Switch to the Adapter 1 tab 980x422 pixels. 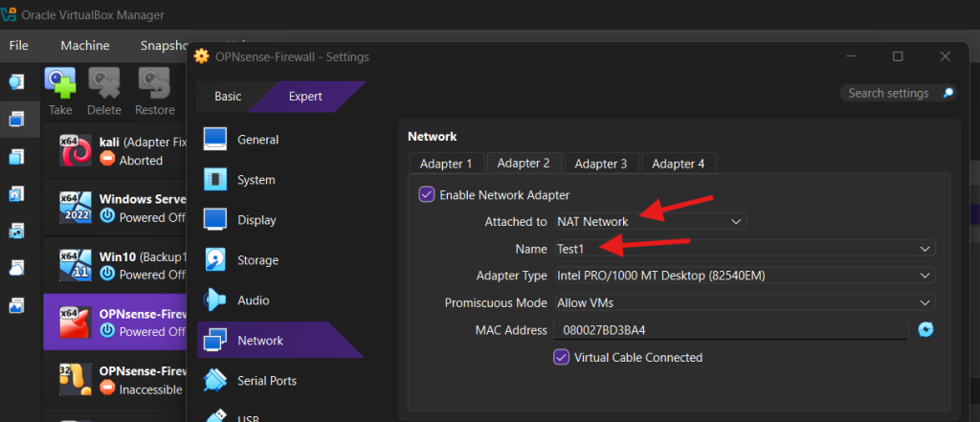pyautogui.click(x=446, y=164)
